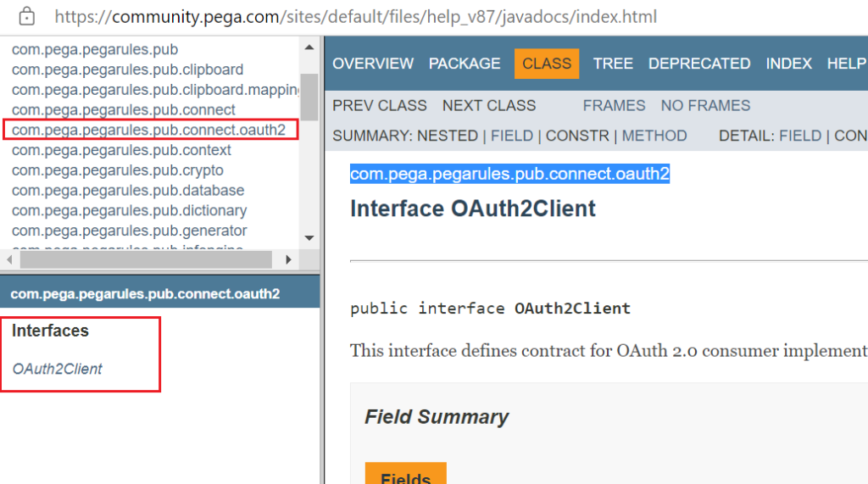Viewport: 868px width, 484px height.
Task: Click summary CONSTR text
Action: [x=577, y=136]
